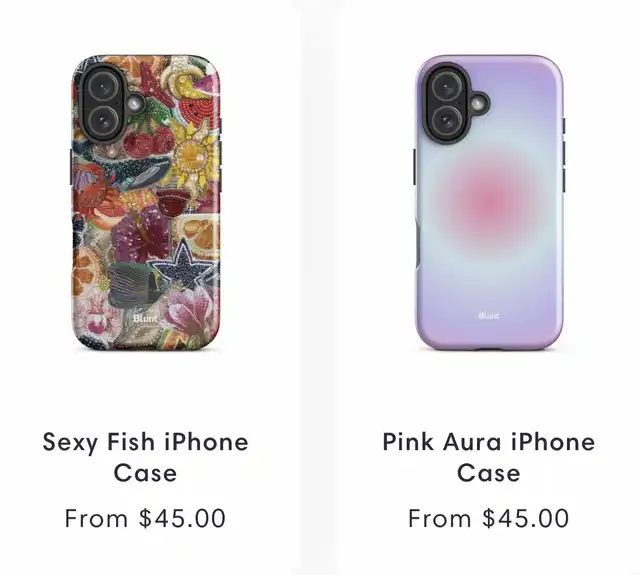Click the yellow sun on the Sexy Fish case

tap(192, 155)
